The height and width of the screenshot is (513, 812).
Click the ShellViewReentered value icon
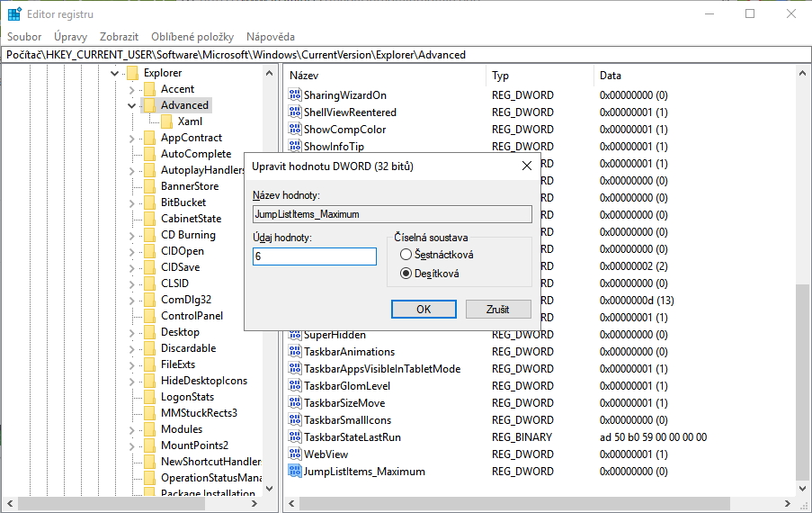[x=295, y=112]
